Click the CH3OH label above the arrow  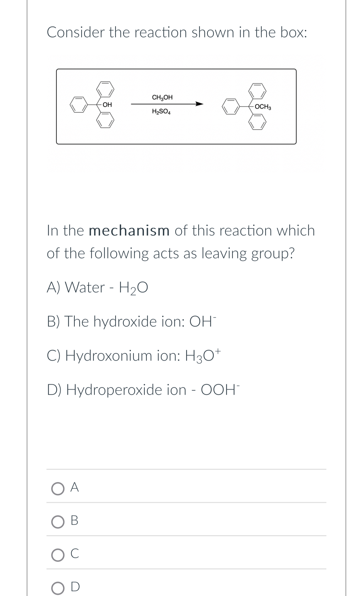(x=162, y=97)
